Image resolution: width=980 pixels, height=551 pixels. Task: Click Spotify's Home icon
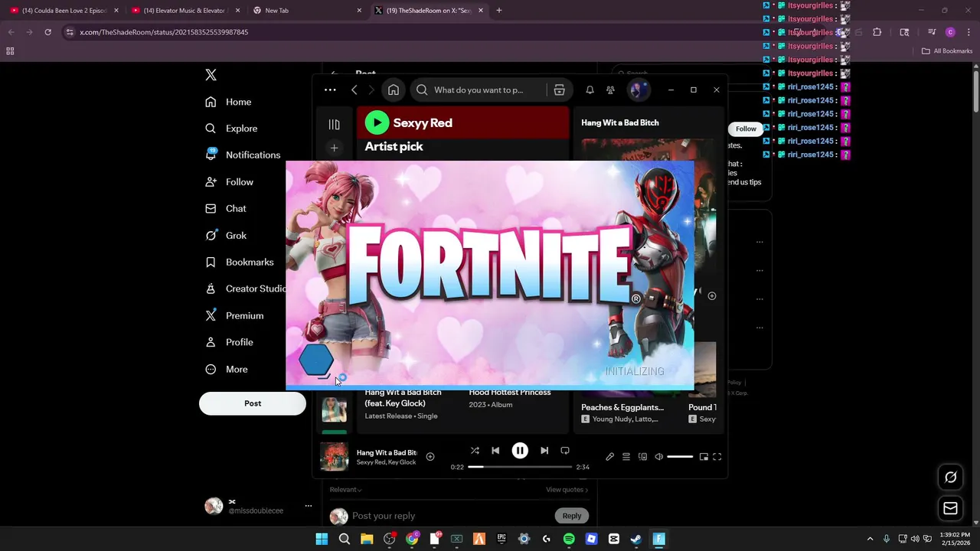click(394, 90)
